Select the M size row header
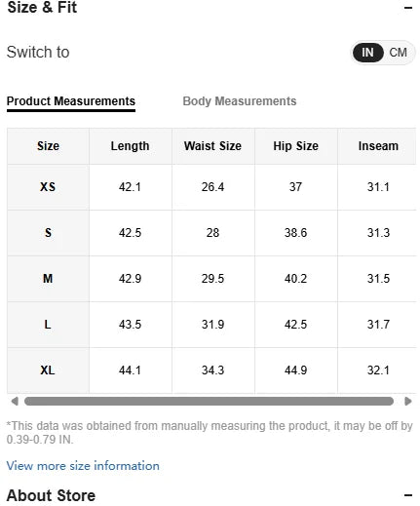The width and height of the screenshot is (420, 506). pyautogui.click(x=48, y=279)
